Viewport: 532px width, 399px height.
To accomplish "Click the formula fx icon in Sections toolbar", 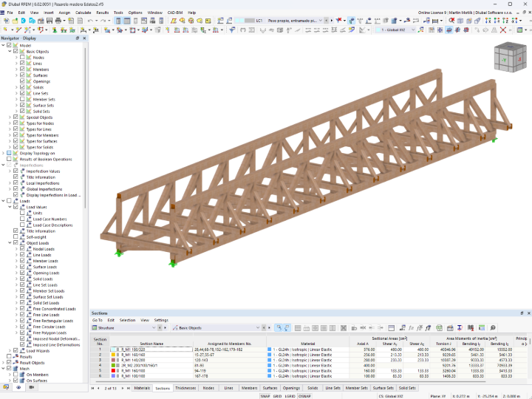I will click(412, 328).
